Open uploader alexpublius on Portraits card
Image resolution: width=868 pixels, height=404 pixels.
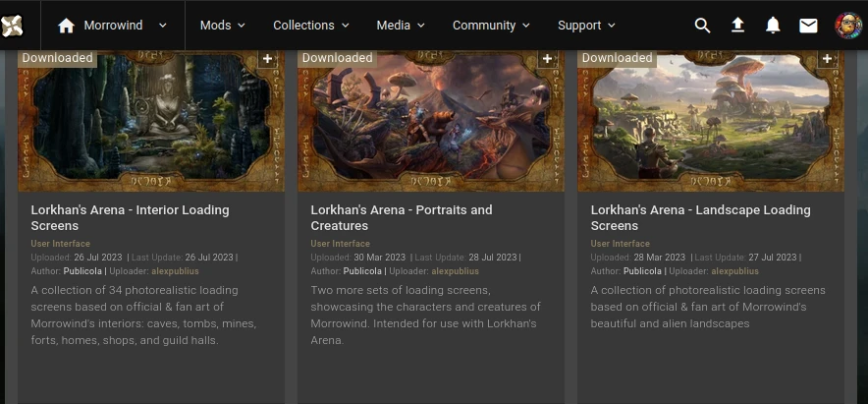click(455, 271)
